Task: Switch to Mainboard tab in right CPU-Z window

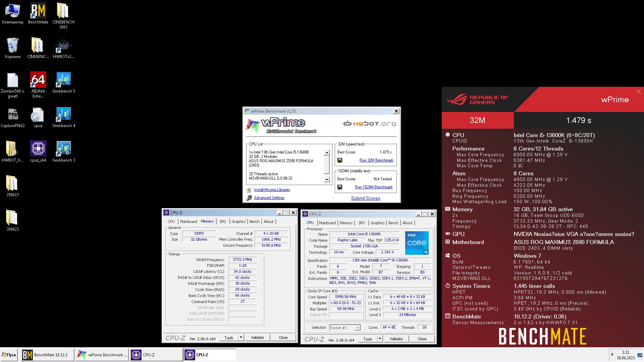Action: [327, 223]
